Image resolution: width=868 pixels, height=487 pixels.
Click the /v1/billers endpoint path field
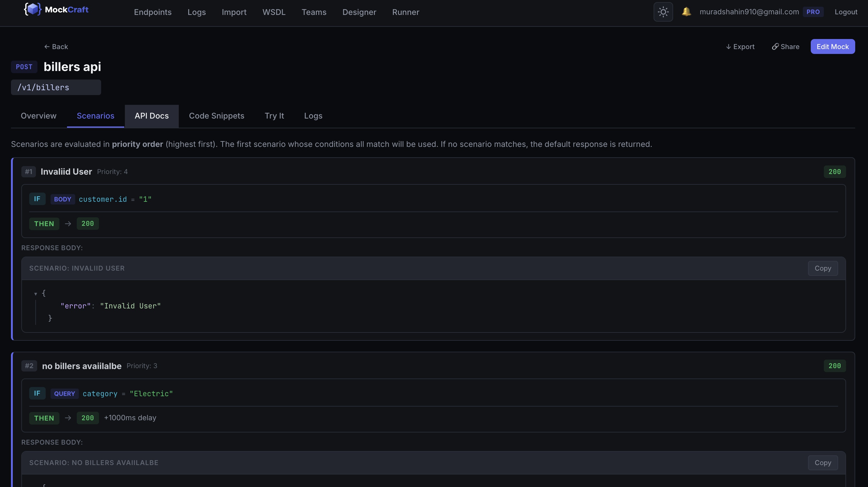tap(56, 87)
